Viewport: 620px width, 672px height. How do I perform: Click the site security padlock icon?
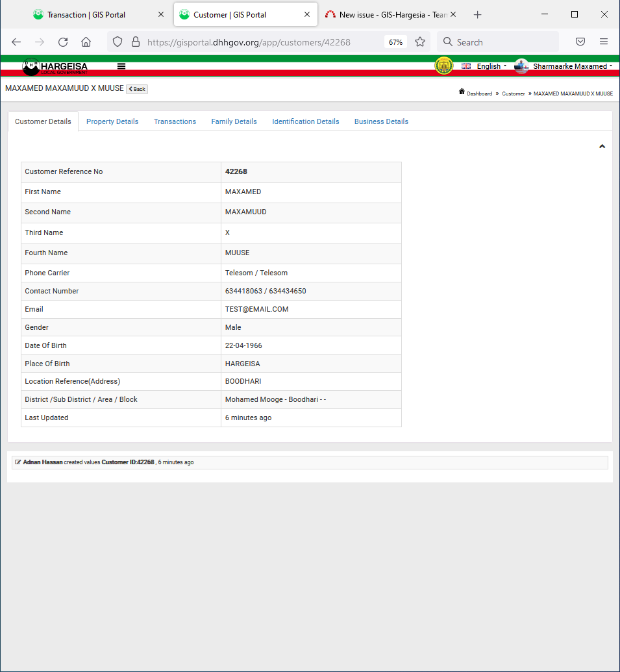[x=136, y=42]
